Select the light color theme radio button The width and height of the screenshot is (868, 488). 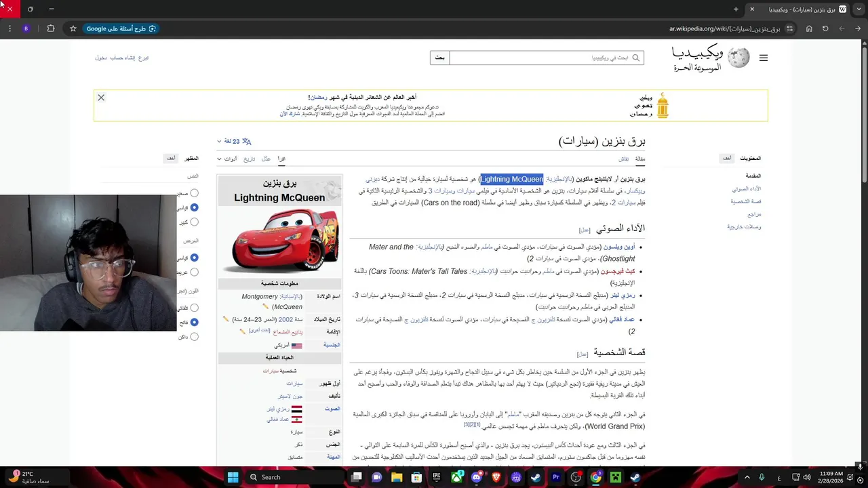(x=194, y=322)
